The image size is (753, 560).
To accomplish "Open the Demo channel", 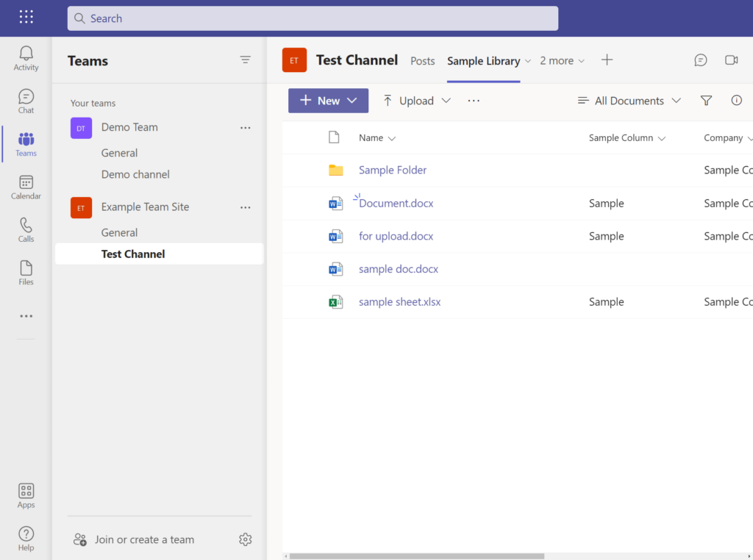I will click(135, 175).
